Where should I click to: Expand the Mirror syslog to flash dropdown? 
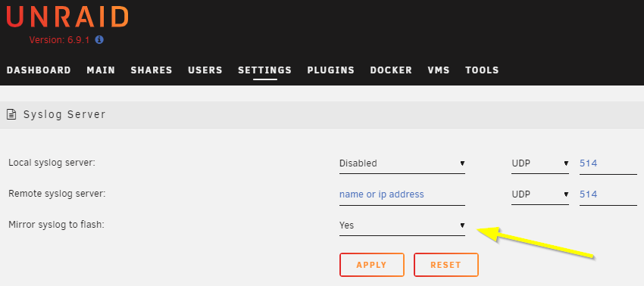click(402, 225)
